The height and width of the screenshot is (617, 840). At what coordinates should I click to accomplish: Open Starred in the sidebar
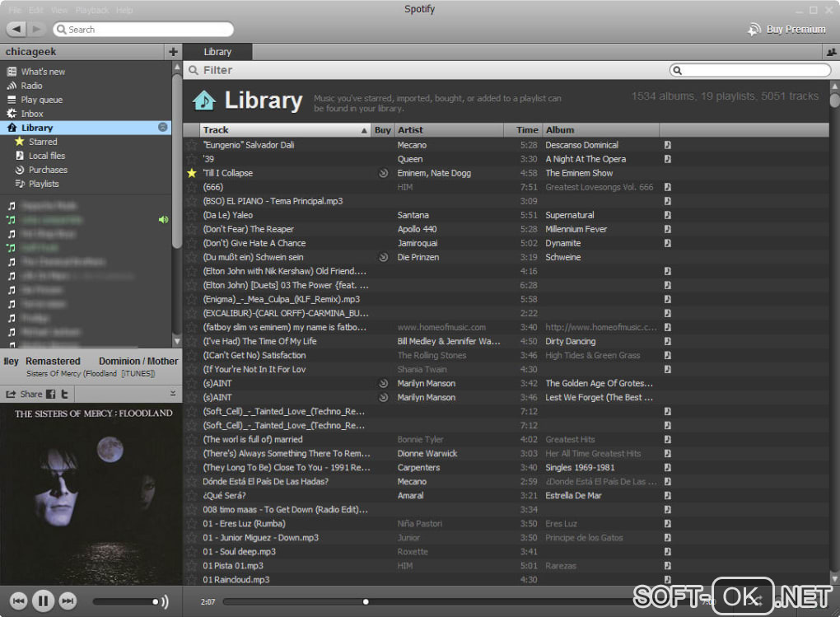tap(43, 142)
